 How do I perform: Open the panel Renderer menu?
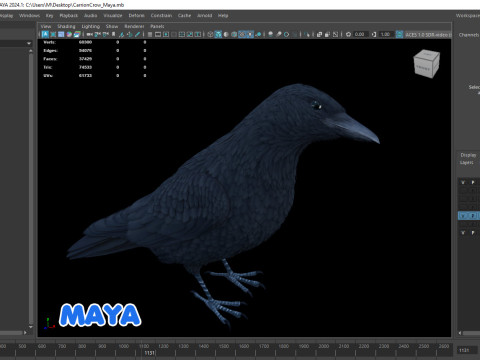click(x=134, y=26)
